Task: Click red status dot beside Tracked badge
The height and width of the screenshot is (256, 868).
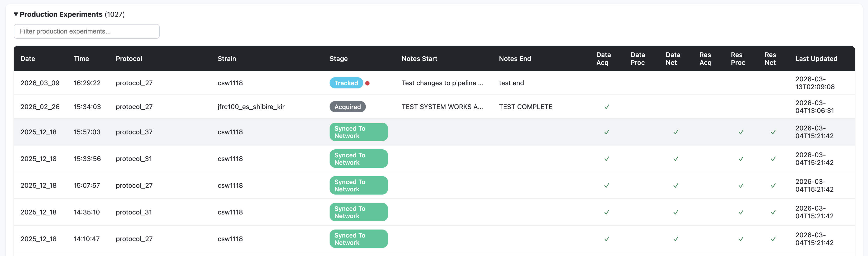Action: click(367, 83)
